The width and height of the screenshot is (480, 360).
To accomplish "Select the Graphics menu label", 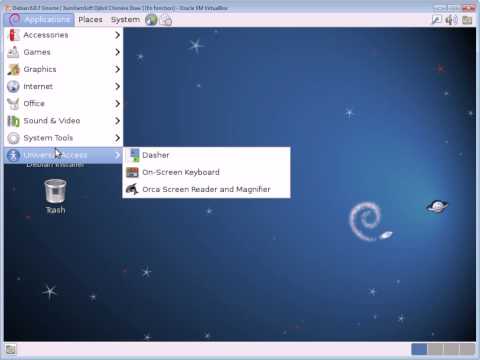I will (40, 69).
